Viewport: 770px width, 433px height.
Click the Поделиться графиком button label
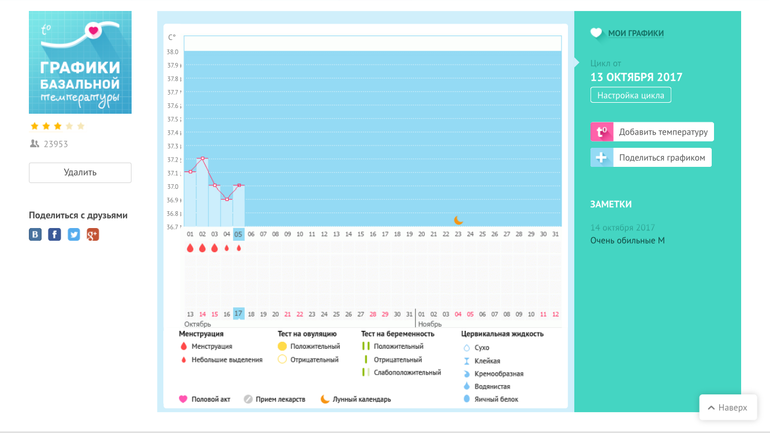tap(662, 158)
